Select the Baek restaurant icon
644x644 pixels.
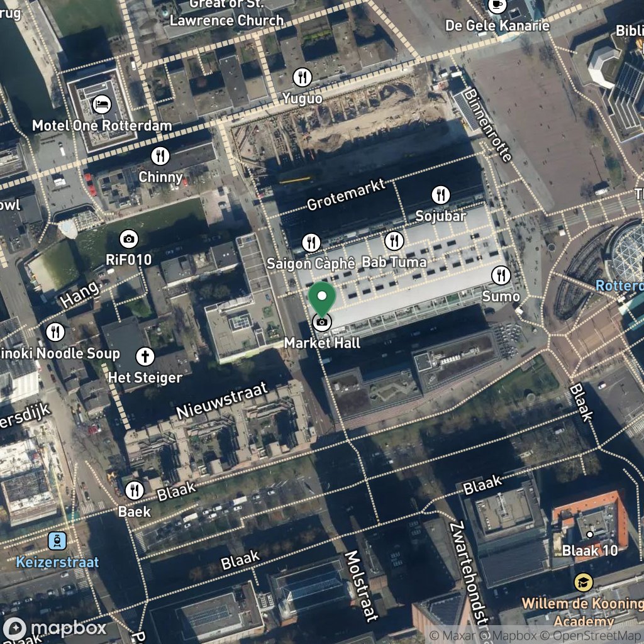click(135, 491)
